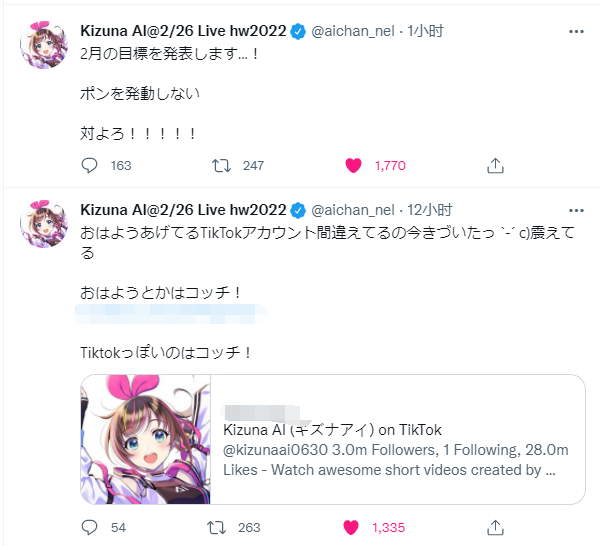Click reply icon on the first tweet
The height and width of the screenshot is (546, 600).
coord(90,166)
